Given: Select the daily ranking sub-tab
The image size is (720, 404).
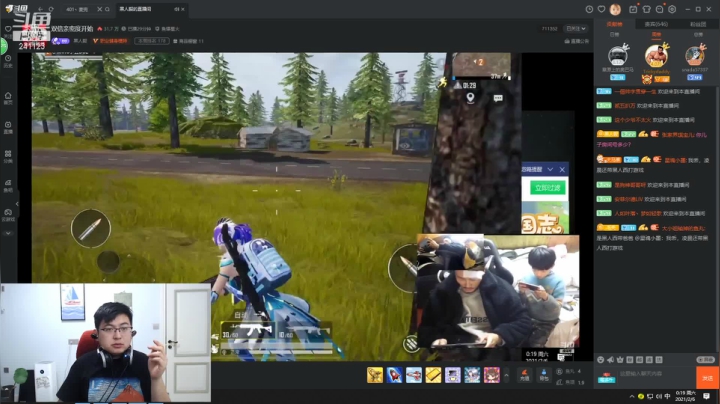Looking at the screenshot, I should [614, 34].
